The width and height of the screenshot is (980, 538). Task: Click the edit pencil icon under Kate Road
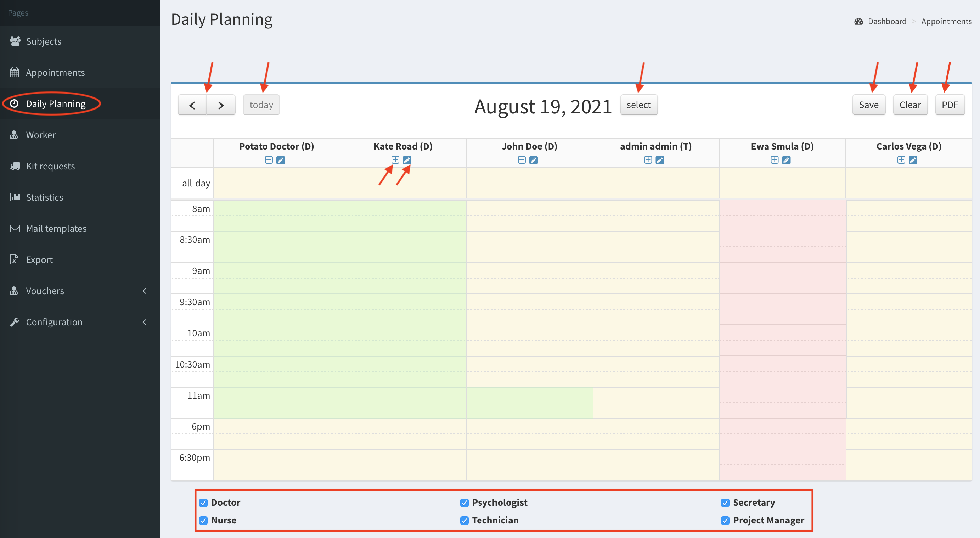[407, 160]
